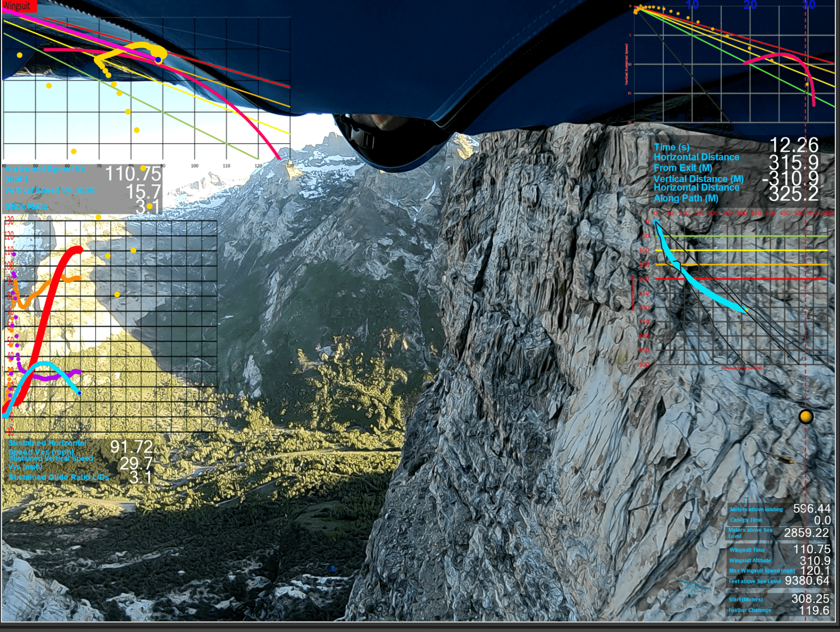
Task: Click the blue dot on the top-left polar chart
Action: 158,60
